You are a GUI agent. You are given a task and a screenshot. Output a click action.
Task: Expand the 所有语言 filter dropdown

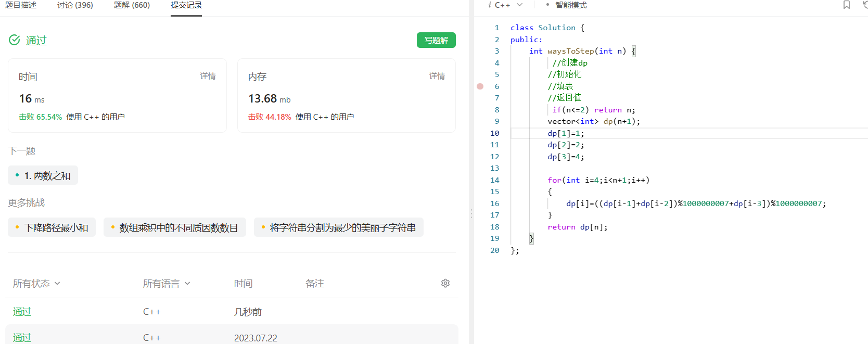(x=167, y=284)
